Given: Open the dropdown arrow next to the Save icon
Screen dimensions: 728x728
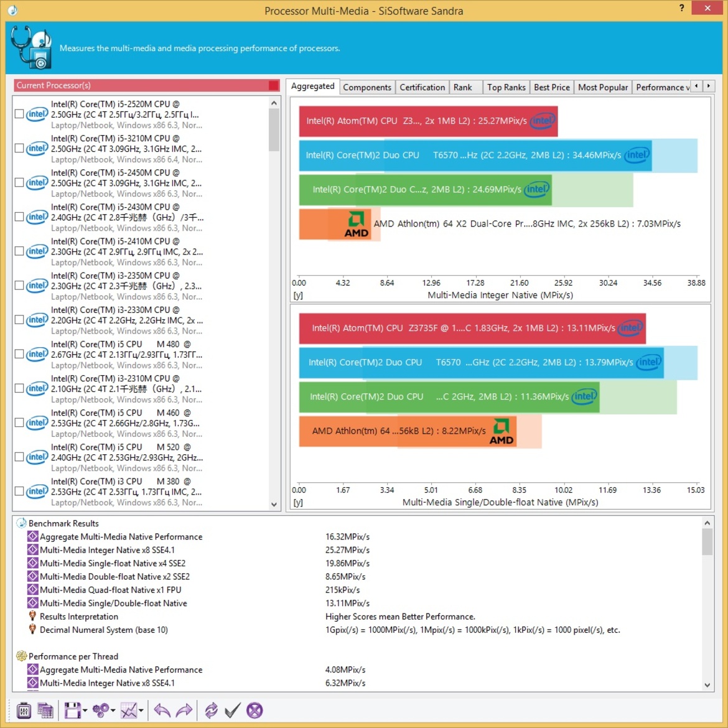Looking at the screenshot, I should click(85, 711).
